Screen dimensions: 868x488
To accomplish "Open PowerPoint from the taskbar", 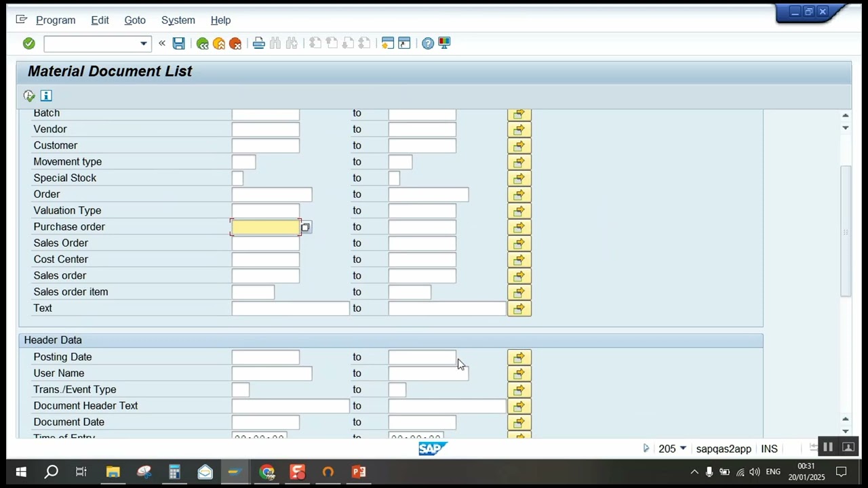I will (359, 472).
